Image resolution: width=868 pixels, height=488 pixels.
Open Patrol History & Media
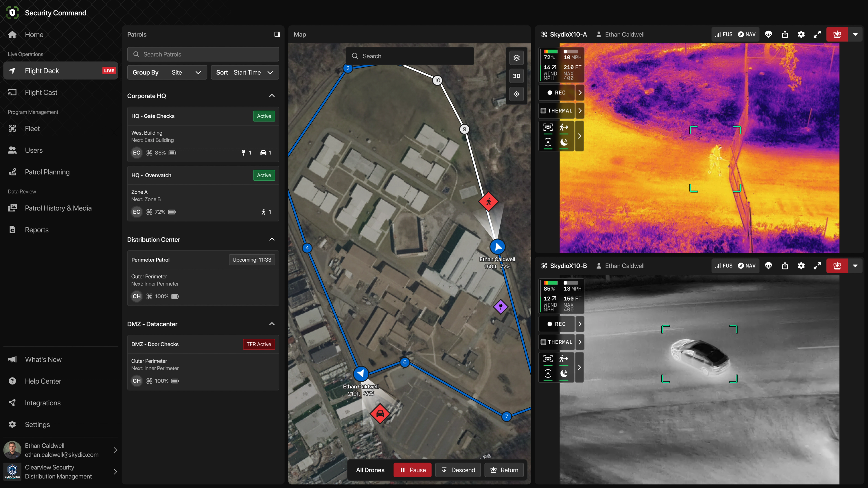[61, 208]
